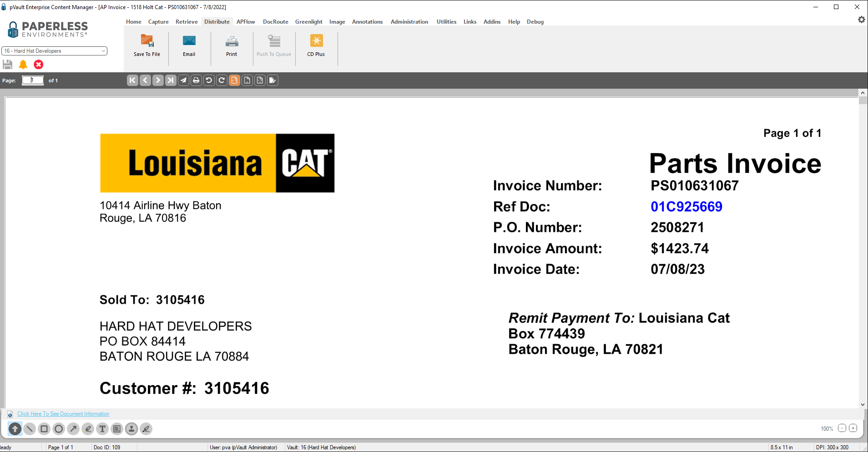Select the orange fit-width page icon

pos(234,80)
